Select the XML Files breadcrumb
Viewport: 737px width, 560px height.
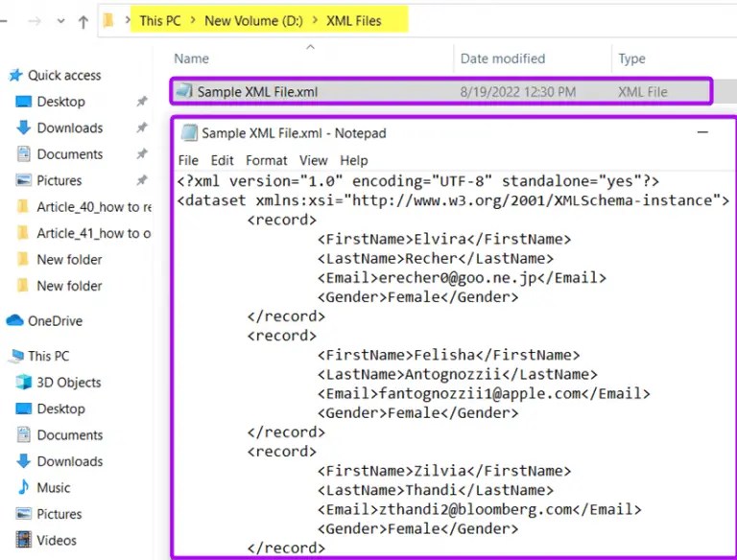click(x=354, y=21)
